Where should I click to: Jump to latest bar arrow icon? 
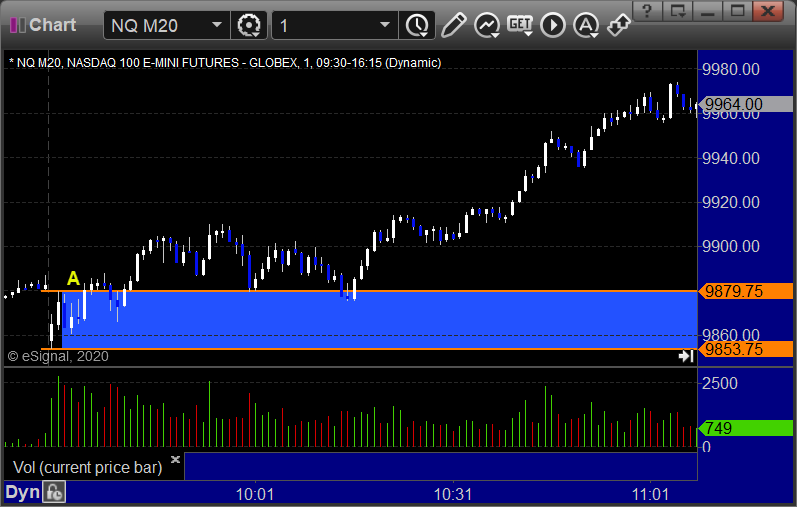click(x=686, y=356)
